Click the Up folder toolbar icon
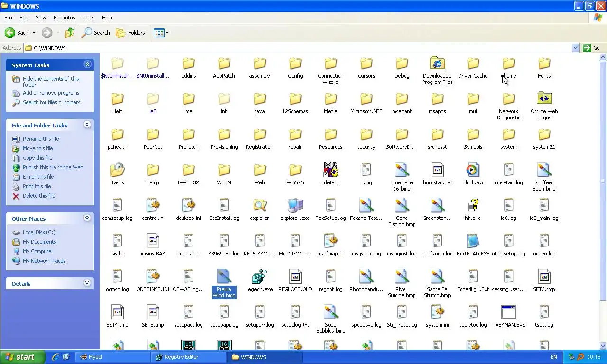Image resolution: width=607 pixels, height=364 pixels. [70, 33]
